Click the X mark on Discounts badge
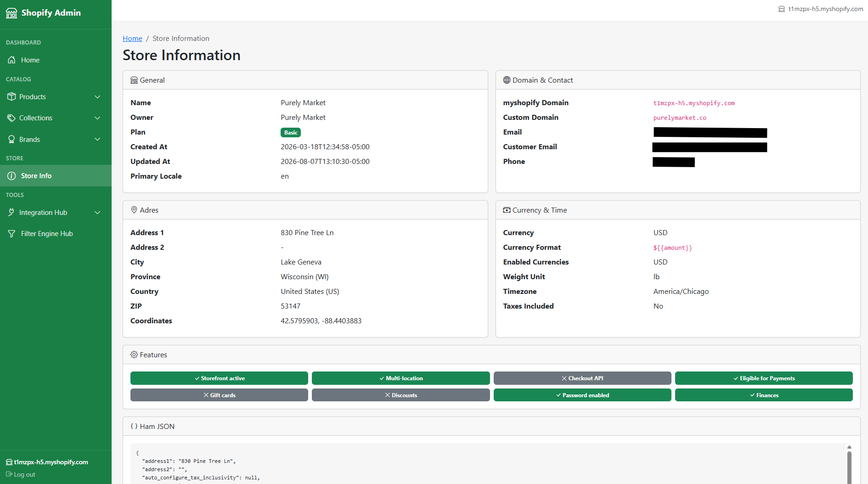This screenshot has height=484, width=868. click(388, 395)
